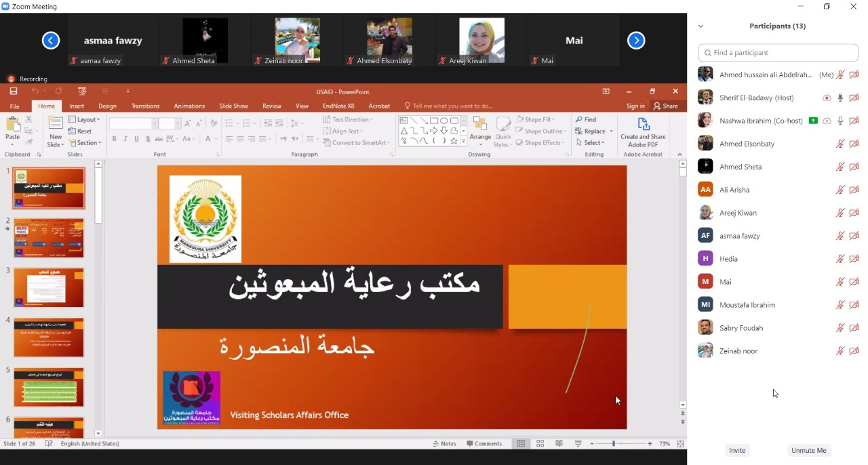Image resolution: width=868 pixels, height=465 pixels.
Task: Start Slide Show from status bar icon
Action: [578, 443]
